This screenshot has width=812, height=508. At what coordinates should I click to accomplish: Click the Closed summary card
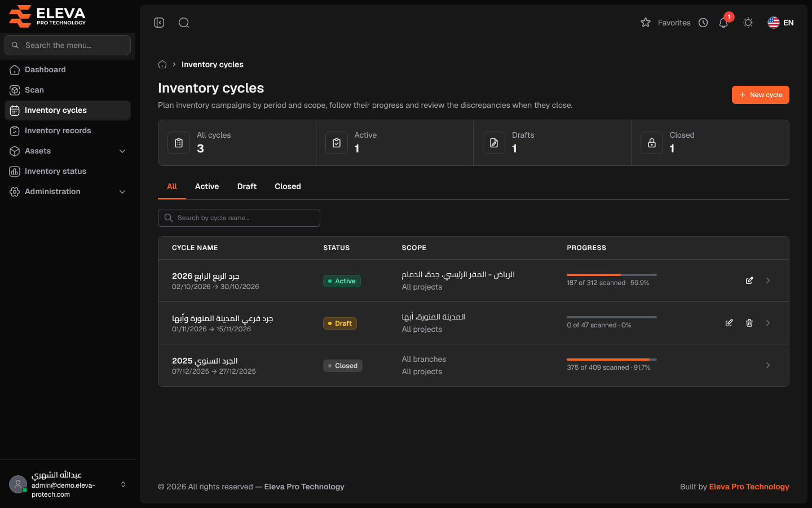pyautogui.click(x=710, y=143)
